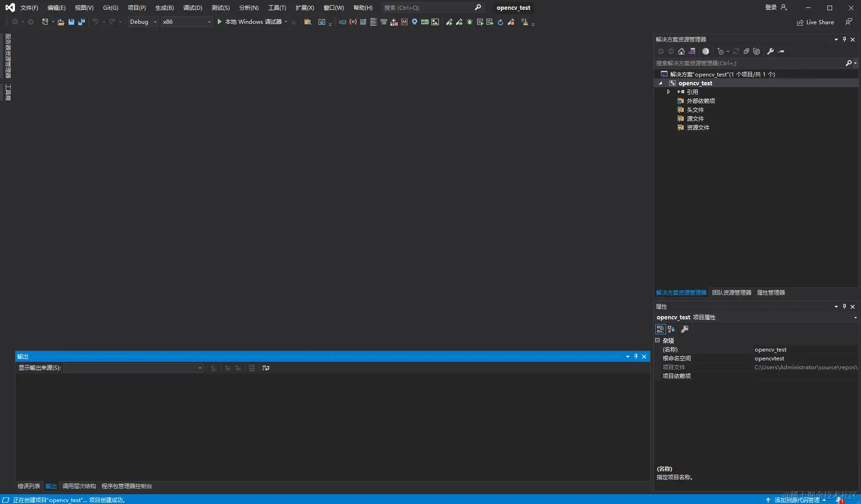Click the Undo icon on the toolbar
The width and height of the screenshot is (861, 504).
pyautogui.click(x=96, y=22)
